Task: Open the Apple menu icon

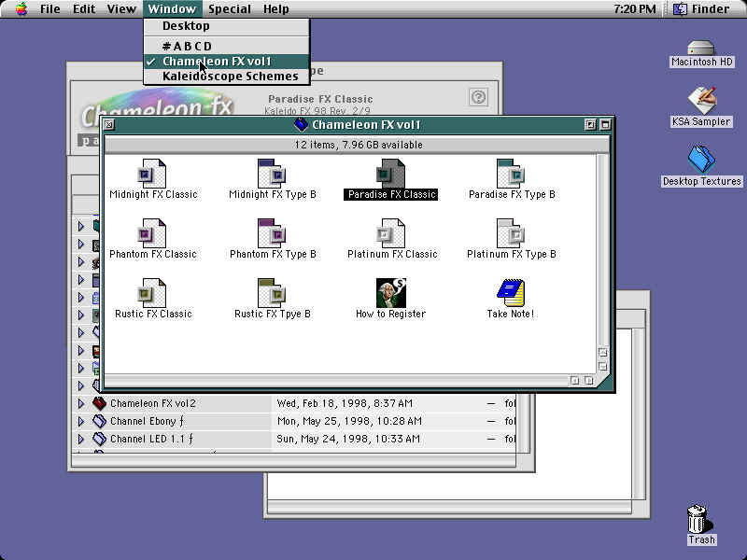Action: [21, 8]
